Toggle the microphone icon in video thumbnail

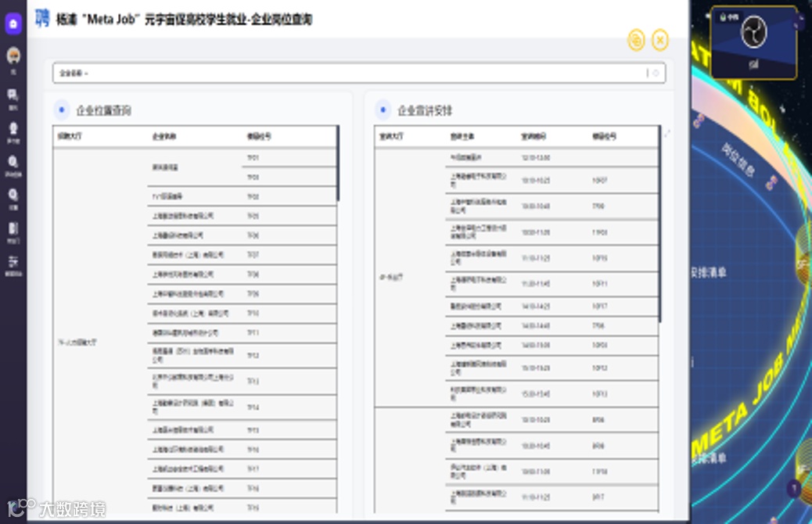tap(723, 17)
